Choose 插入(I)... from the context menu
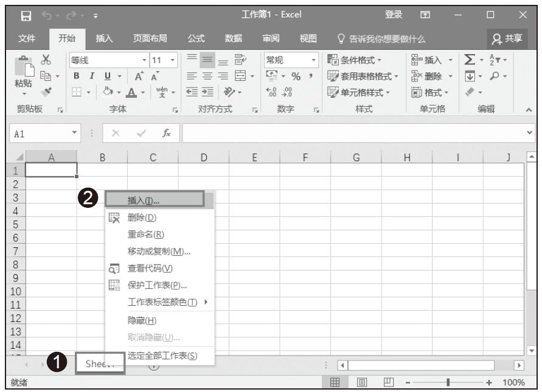 144,201
